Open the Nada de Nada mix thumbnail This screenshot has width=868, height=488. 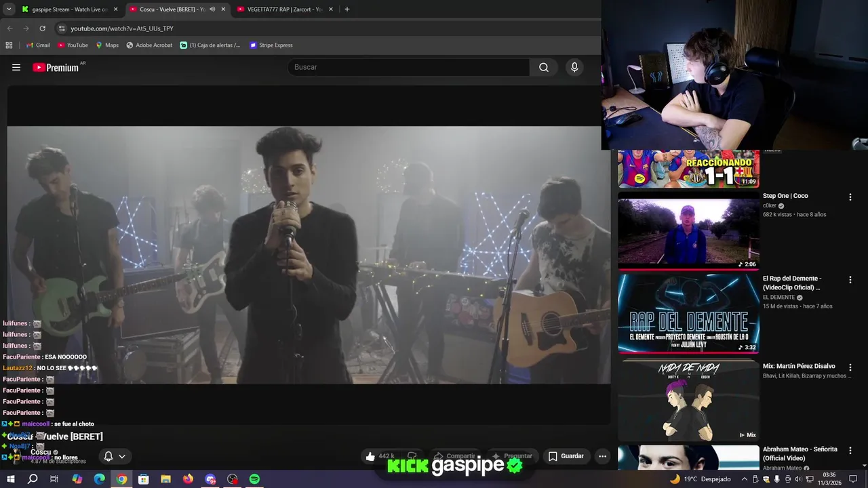(x=688, y=400)
